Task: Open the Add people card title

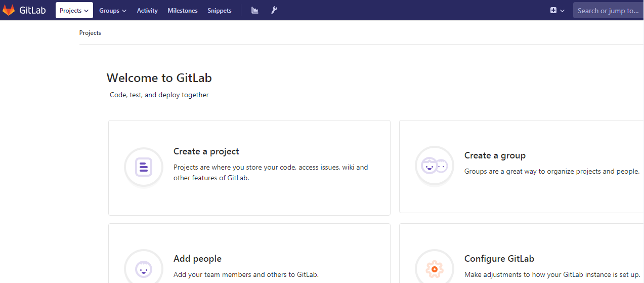Action: pyautogui.click(x=197, y=259)
